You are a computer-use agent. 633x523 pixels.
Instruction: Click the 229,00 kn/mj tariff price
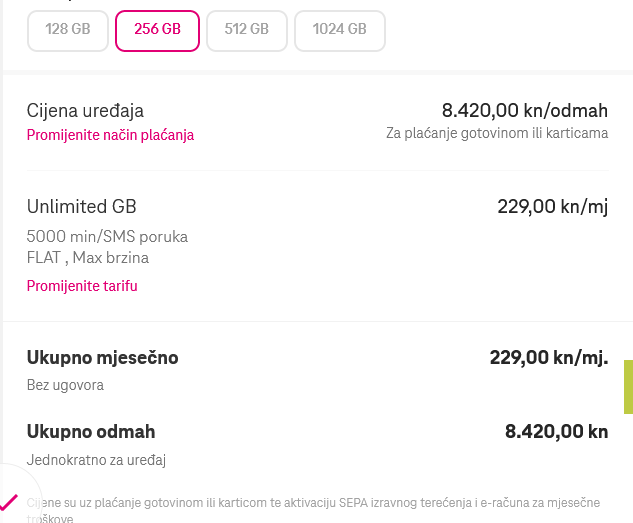point(552,207)
